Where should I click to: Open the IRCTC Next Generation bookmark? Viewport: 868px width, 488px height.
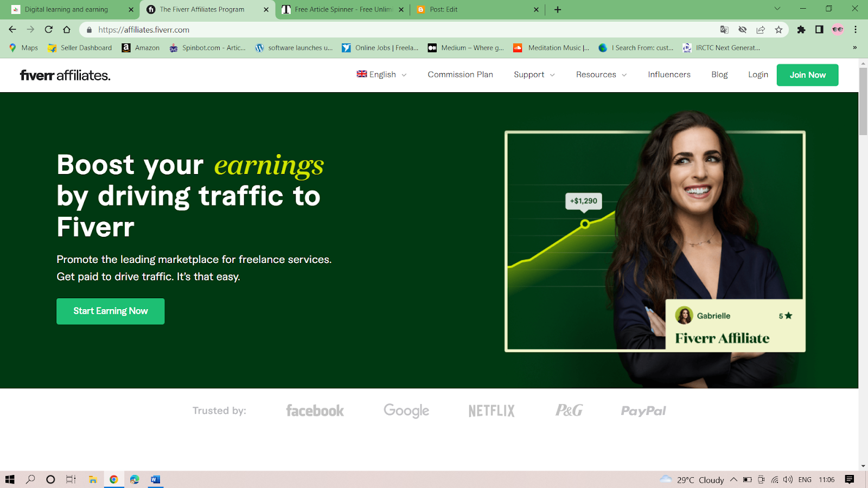tap(722, 48)
